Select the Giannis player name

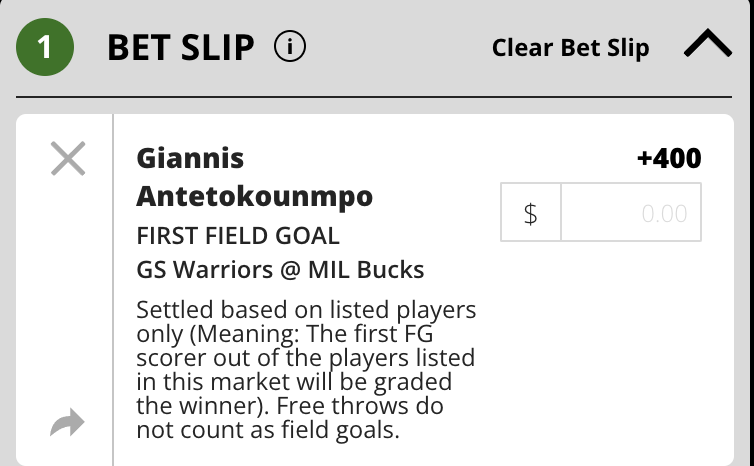[190, 158]
